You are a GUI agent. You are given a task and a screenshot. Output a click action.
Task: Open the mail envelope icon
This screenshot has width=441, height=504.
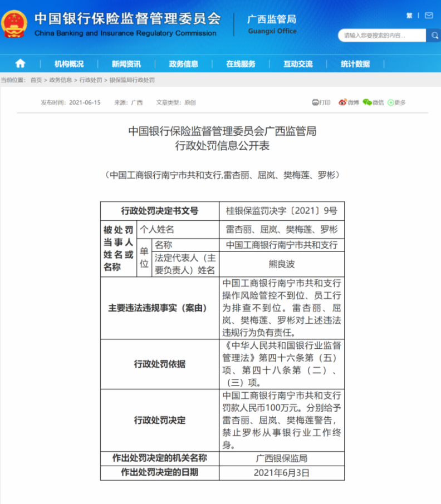429,16
